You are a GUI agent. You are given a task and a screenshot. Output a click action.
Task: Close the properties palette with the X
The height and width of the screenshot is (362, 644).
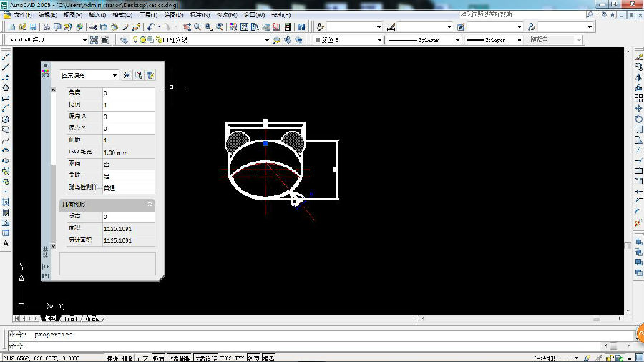tap(46, 66)
